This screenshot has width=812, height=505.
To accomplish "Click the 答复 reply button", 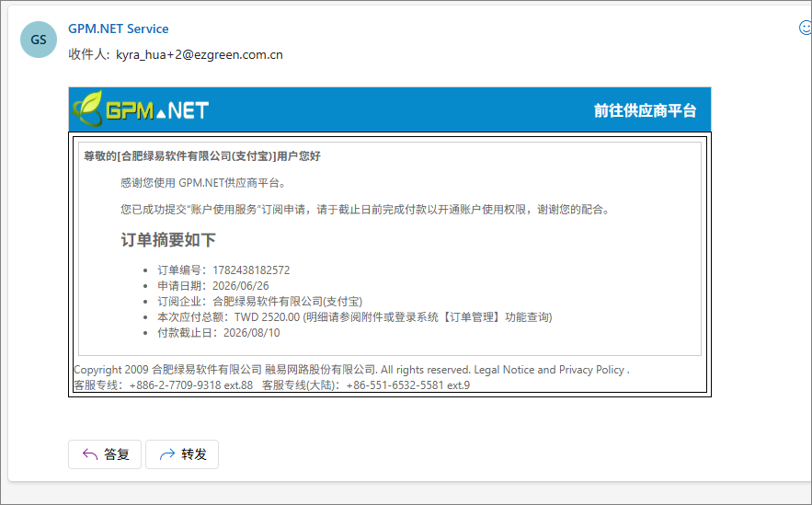I will click(x=105, y=454).
